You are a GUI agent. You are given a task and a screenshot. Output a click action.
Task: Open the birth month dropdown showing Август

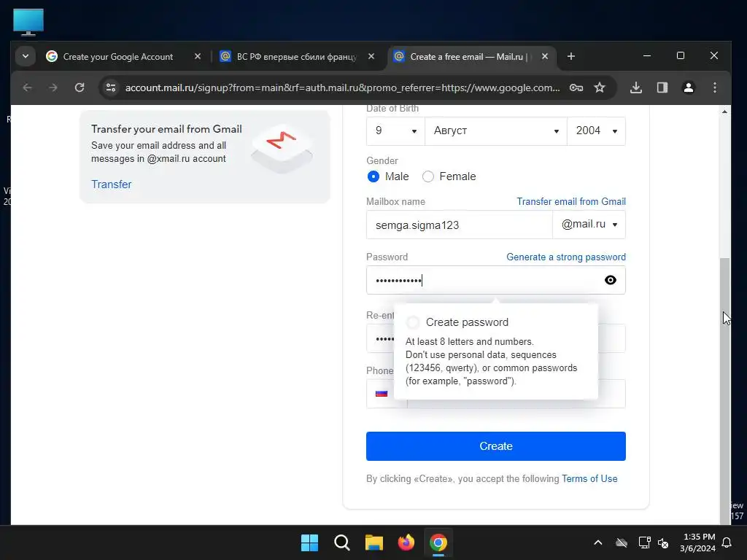pyautogui.click(x=496, y=131)
